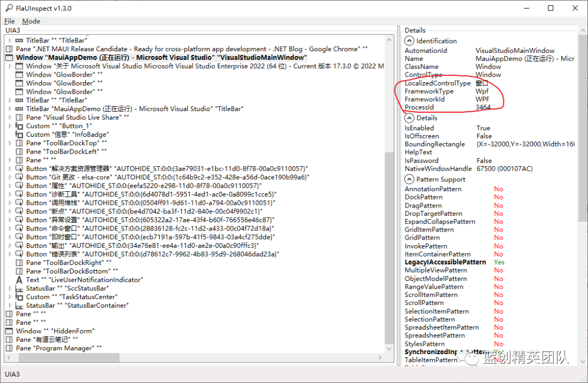
Task: Click the 诊断工具 button icon
Action: click(x=19, y=194)
